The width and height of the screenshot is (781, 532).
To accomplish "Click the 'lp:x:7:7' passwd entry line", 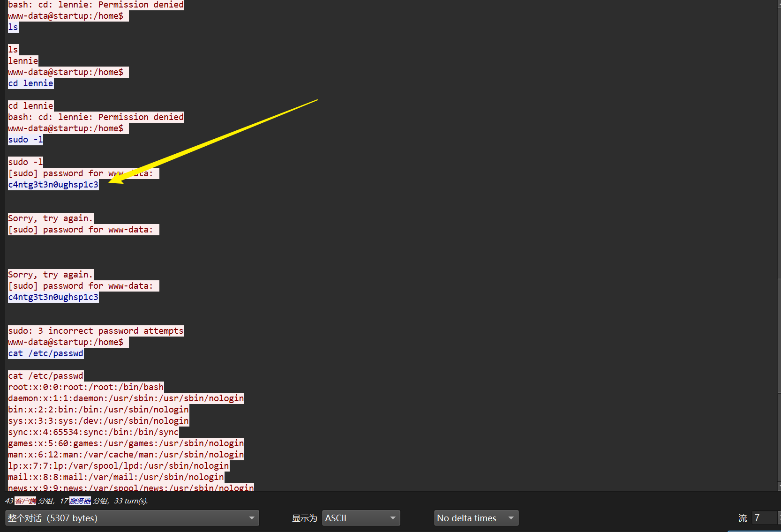I will pos(119,466).
